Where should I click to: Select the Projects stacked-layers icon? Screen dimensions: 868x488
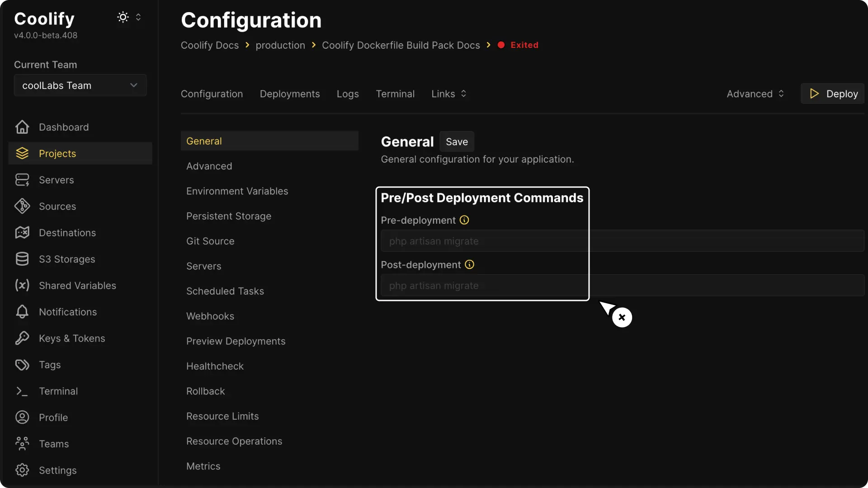tap(22, 153)
